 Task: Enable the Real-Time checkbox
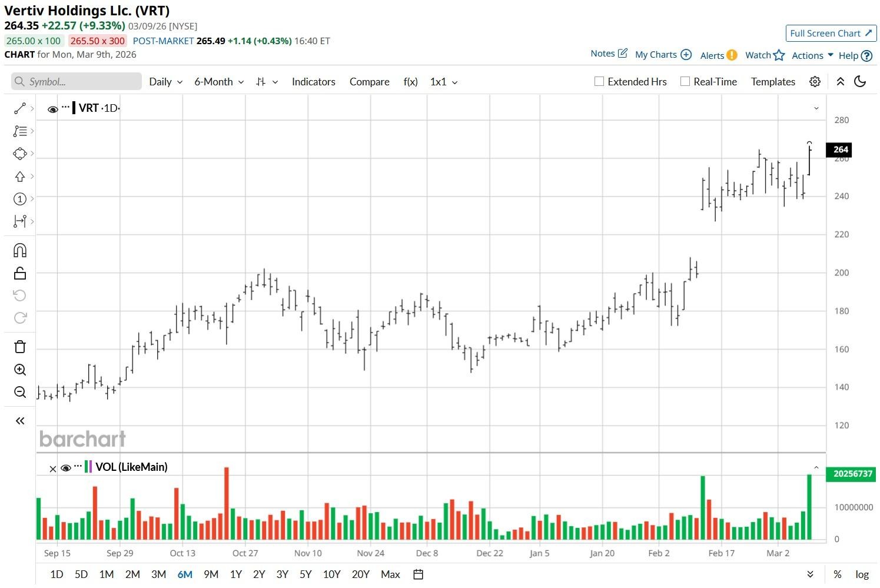(685, 82)
